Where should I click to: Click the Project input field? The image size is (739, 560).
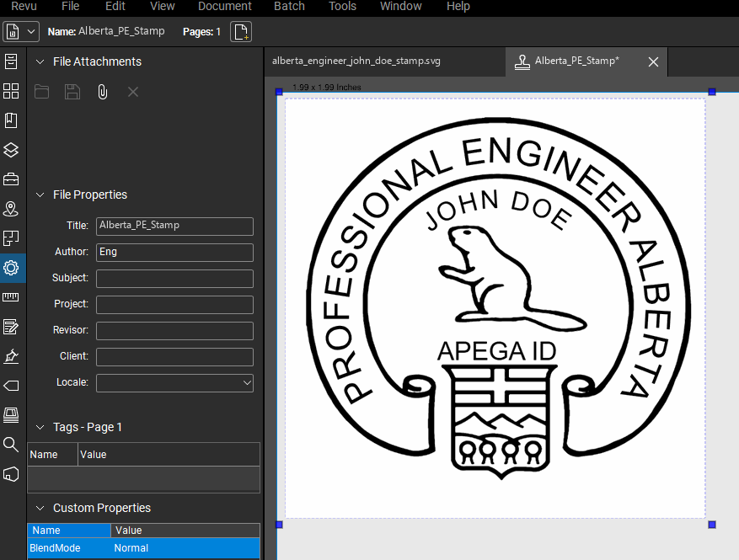(175, 305)
